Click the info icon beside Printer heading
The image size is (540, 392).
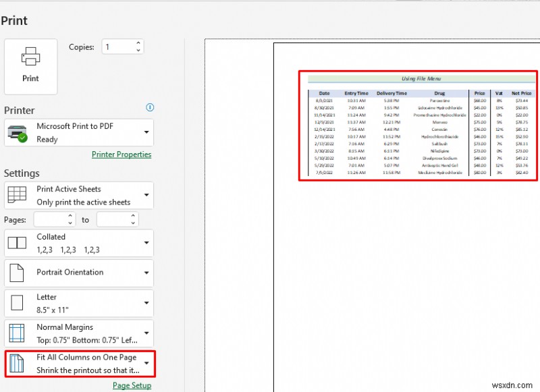pos(150,107)
